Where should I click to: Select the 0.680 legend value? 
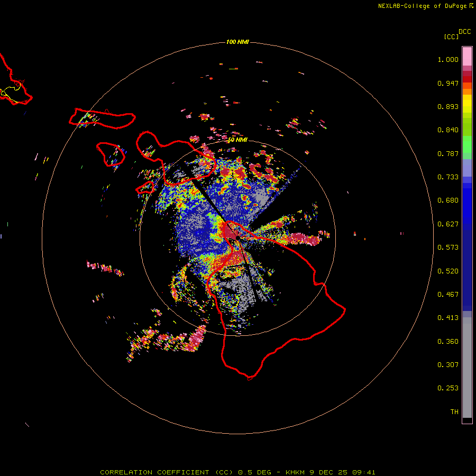pos(448,200)
